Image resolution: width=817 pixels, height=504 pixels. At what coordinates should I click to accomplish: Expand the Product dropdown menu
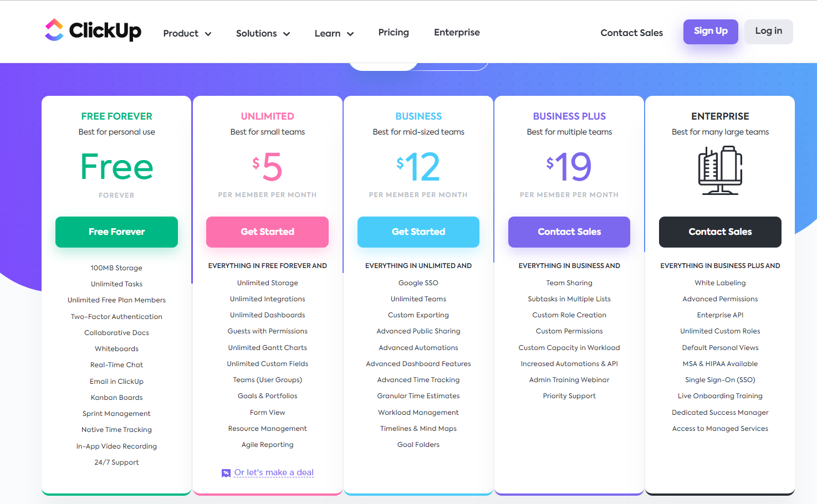tap(187, 33)
